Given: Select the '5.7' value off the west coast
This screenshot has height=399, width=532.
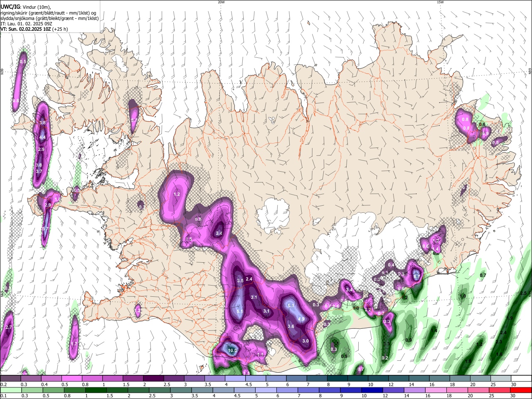Looking at the screenshot, I should 45,229.
